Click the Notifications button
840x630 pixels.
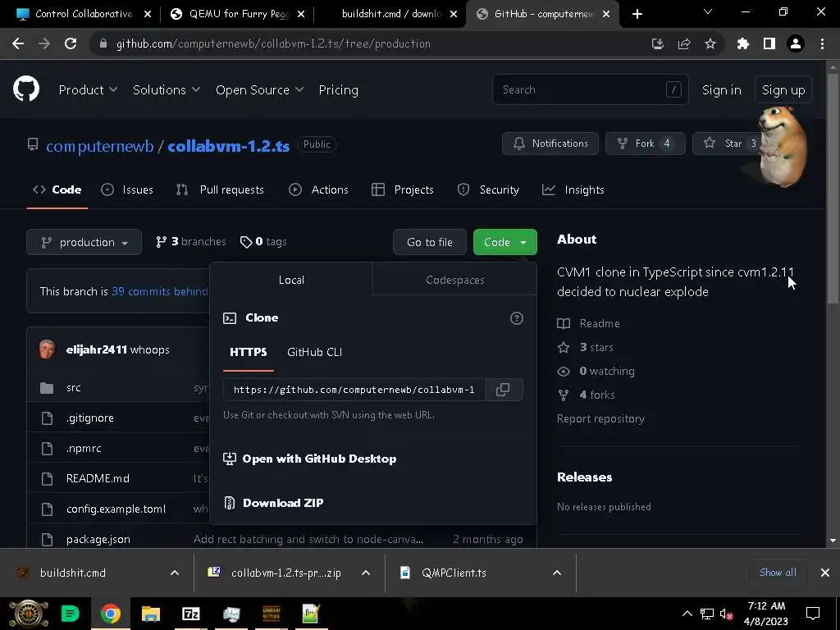click(x=550, y=144)
